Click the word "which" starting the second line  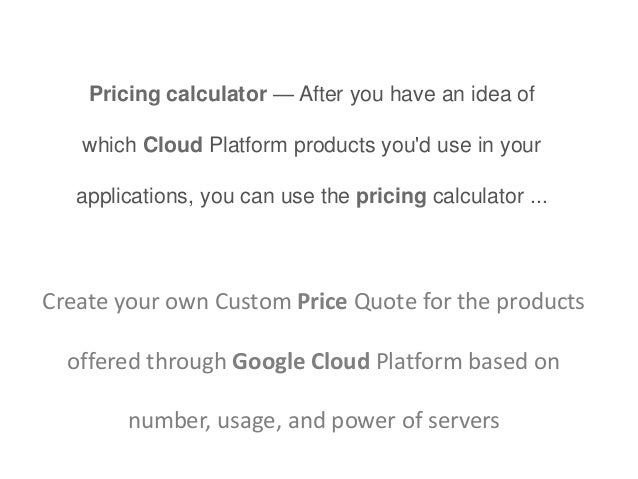[111, 145]
